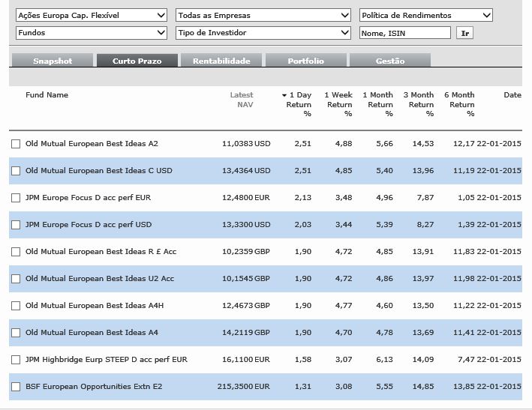Open Old Mutual European Best Ideas R £ Acc

(x=101, y=251)
